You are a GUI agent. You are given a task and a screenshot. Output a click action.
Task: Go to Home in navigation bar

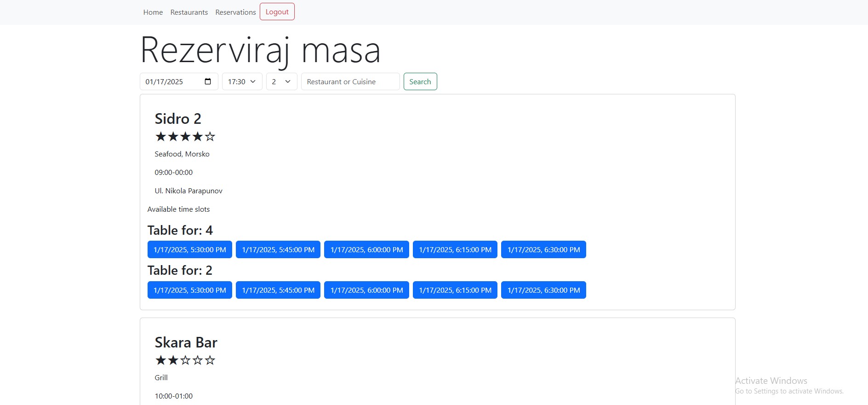(x=153, y=12)
